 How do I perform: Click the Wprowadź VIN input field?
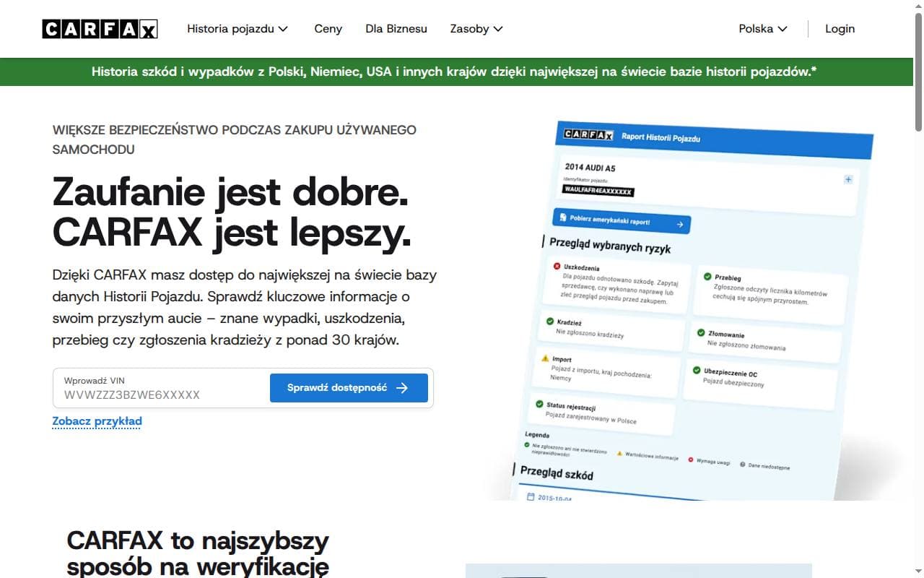pyautogui.click(x=160, y=389)
